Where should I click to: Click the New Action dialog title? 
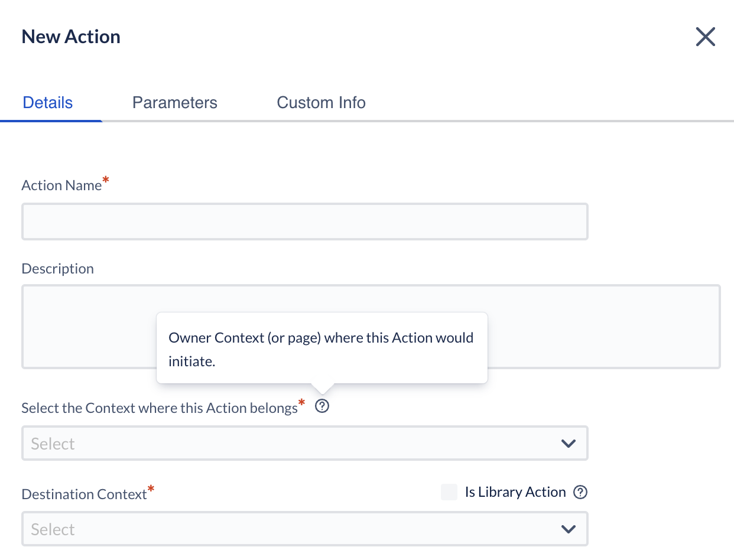(x=71, y=37)
